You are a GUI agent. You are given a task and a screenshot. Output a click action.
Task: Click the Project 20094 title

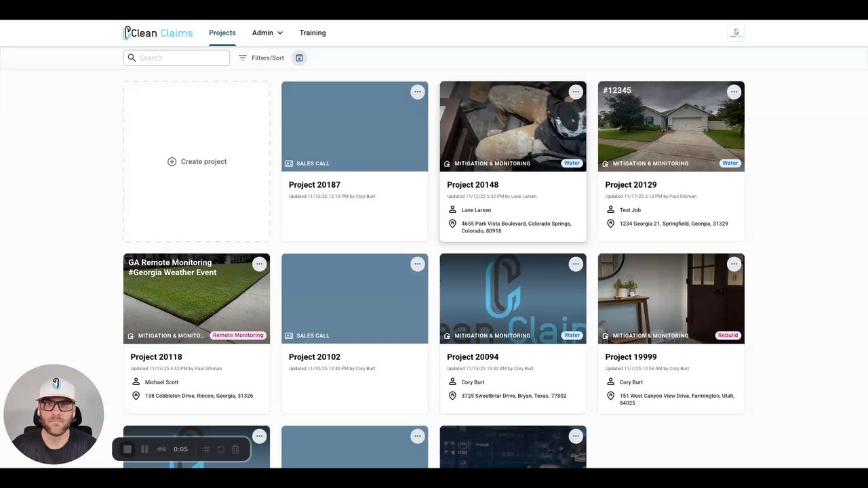pos(473,357)
